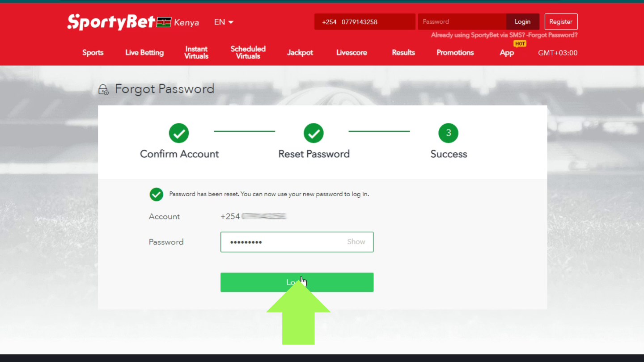Click the Success step number 3 circle

tap(448, 133)
